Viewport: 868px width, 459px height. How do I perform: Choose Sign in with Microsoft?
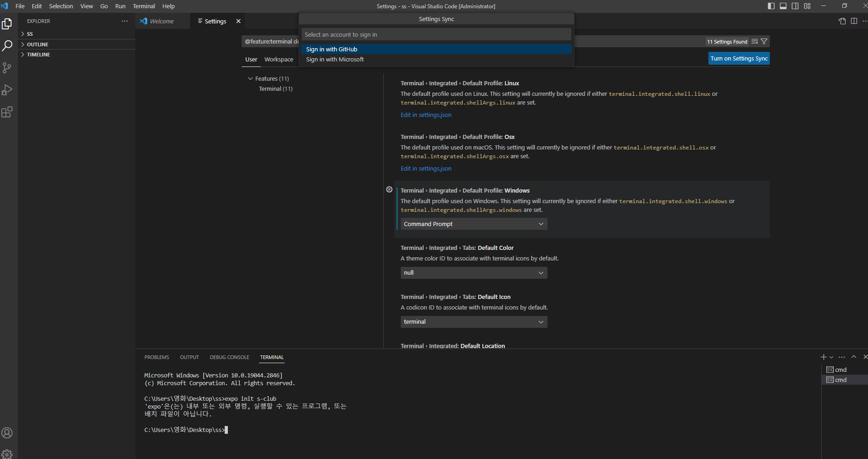click(437, 60)
